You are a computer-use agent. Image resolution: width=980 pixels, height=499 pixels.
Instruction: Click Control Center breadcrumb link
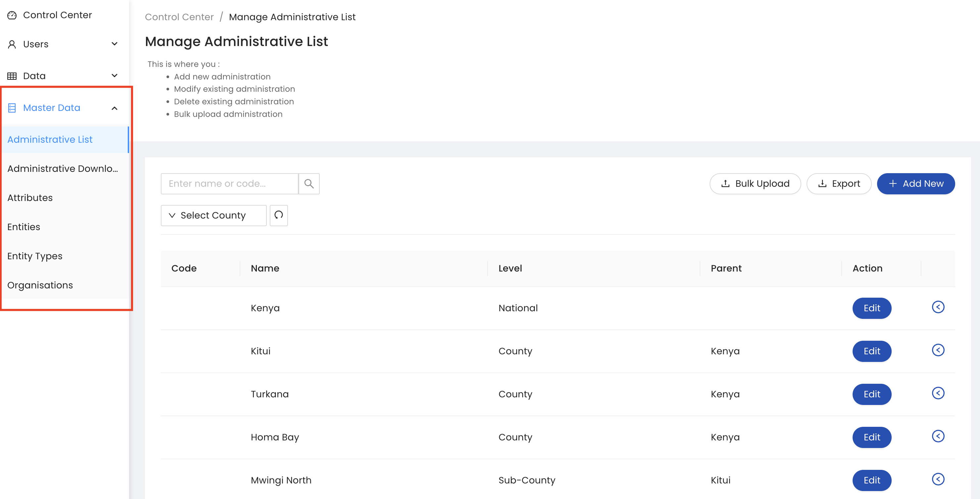point(179,17)
